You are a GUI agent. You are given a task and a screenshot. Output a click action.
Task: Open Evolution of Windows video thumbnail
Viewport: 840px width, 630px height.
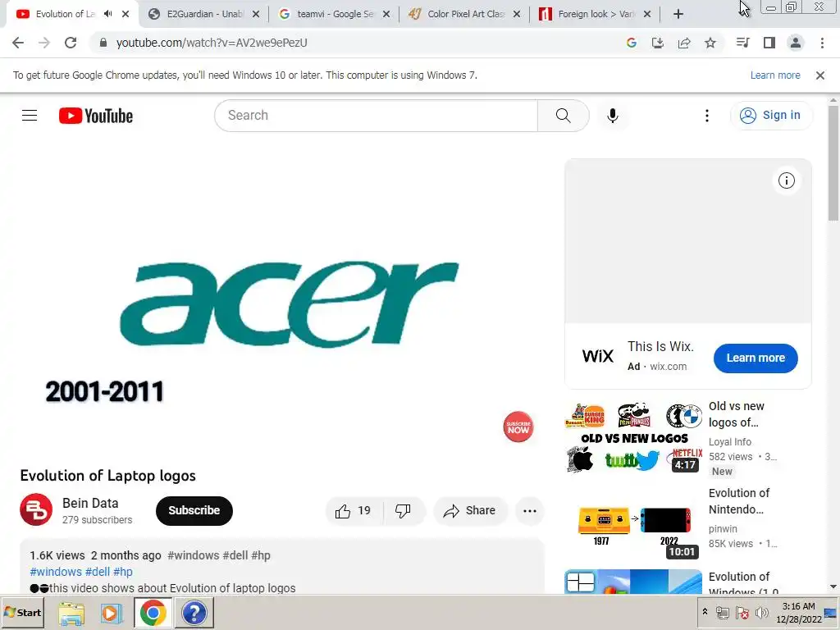633,582
